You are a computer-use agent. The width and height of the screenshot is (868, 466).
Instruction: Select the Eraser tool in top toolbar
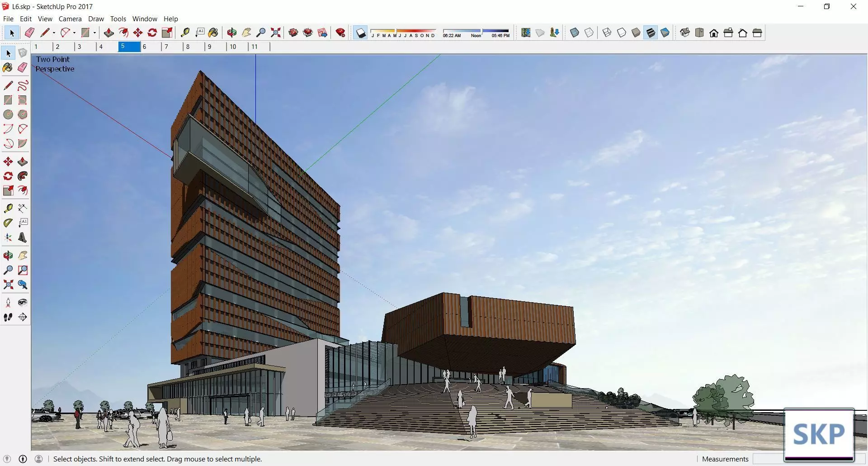click(x=29, y=33)
